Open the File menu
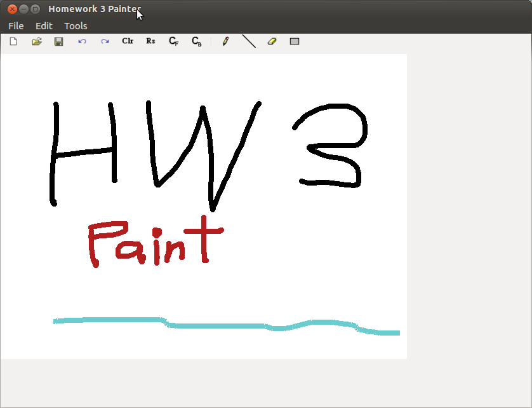 16,26
